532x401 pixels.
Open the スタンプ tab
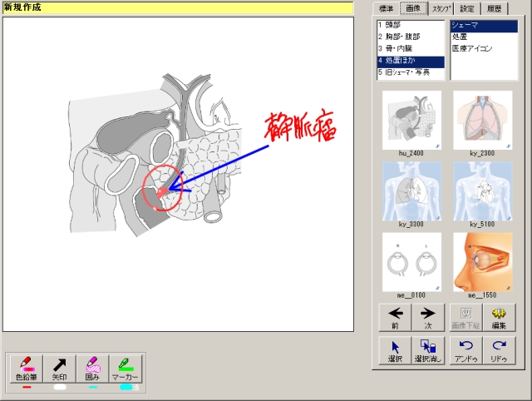point(441,9)
